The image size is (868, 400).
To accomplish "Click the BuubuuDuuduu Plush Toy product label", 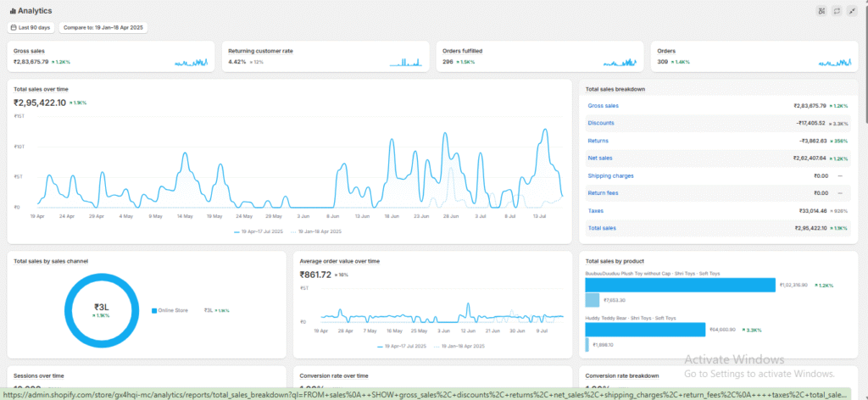I will click(653, 273).
